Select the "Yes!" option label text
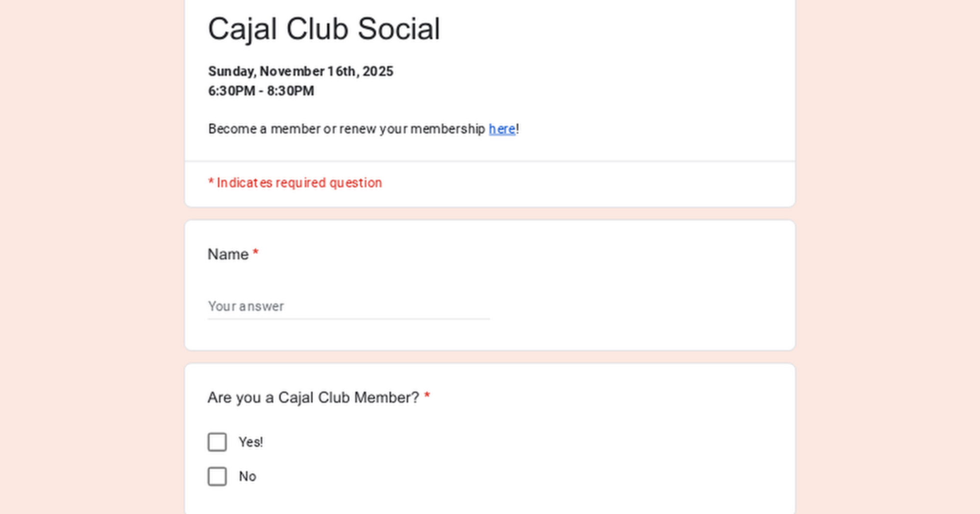The image size is (980, 514). (x=251, y=442)
